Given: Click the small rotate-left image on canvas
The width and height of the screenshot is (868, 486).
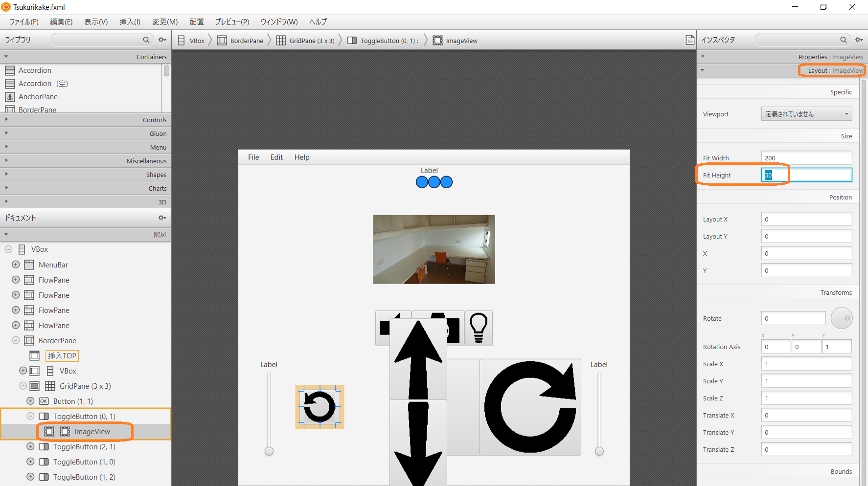Looking at the screenshot, I should (320, 407).
